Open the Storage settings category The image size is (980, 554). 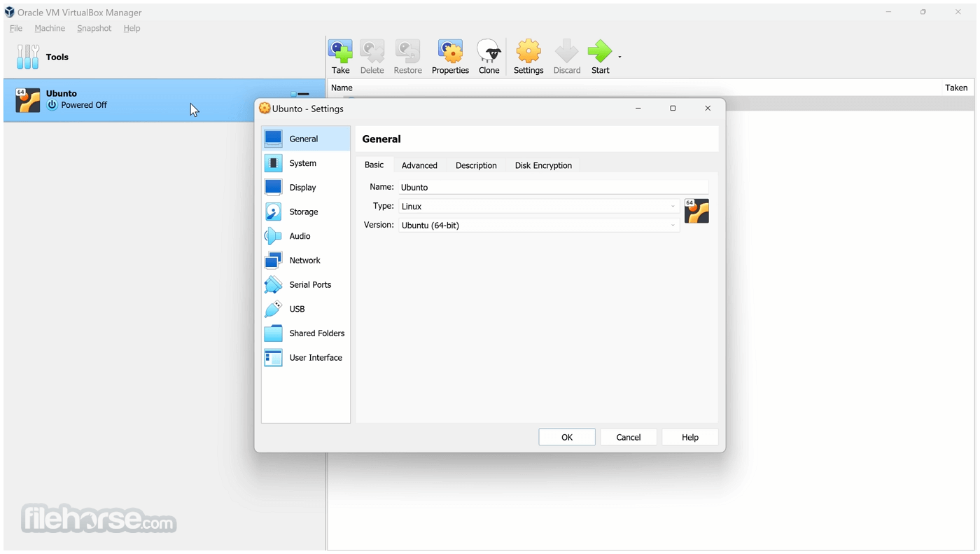coord(306,212)
